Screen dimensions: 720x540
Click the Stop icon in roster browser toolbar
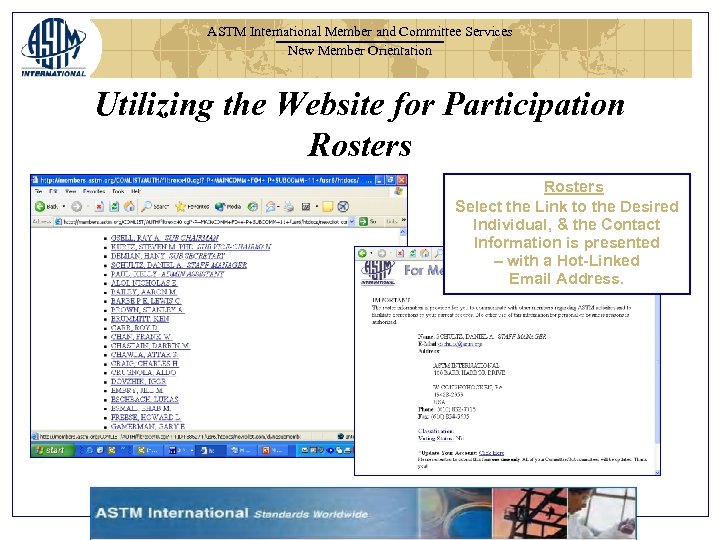[x=99, y=207]
